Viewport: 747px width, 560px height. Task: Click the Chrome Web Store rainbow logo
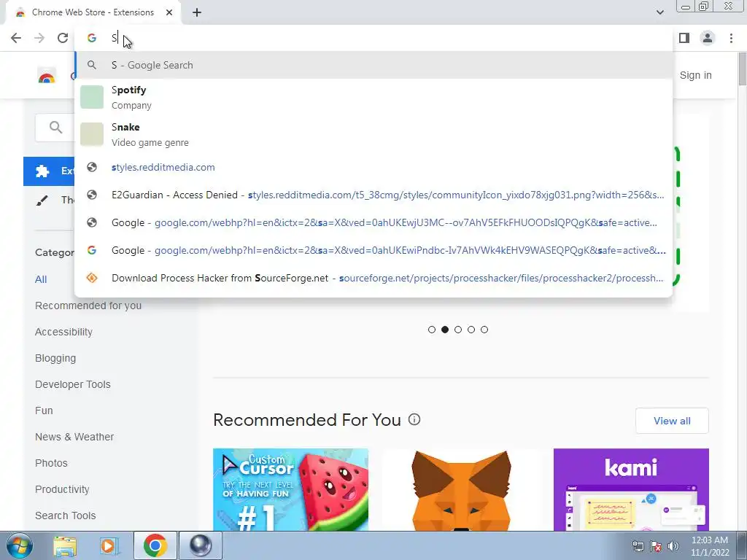47,76
